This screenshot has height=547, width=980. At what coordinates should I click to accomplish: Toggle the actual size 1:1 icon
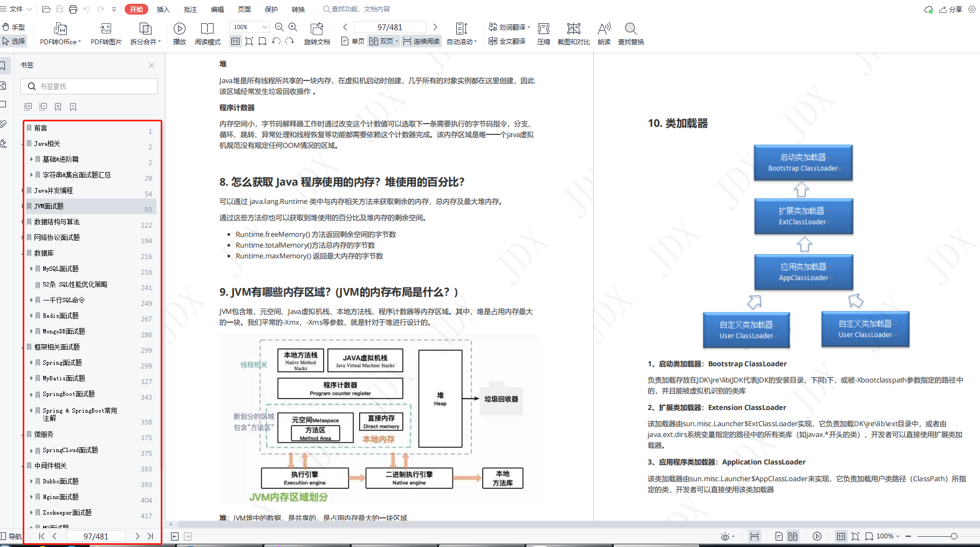(236, 41)
